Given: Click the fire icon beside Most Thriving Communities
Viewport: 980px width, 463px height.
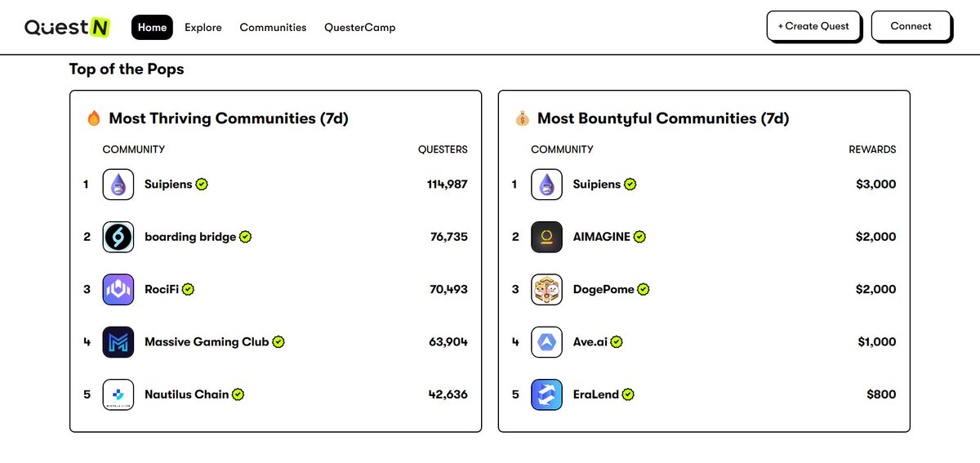Looking at the screenshot, I should coord(93,119).
